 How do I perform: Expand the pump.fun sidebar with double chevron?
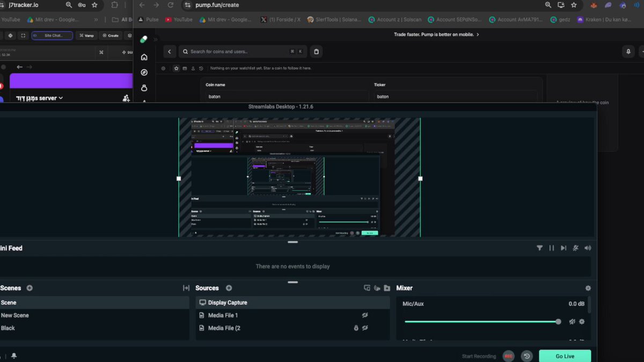156,39
